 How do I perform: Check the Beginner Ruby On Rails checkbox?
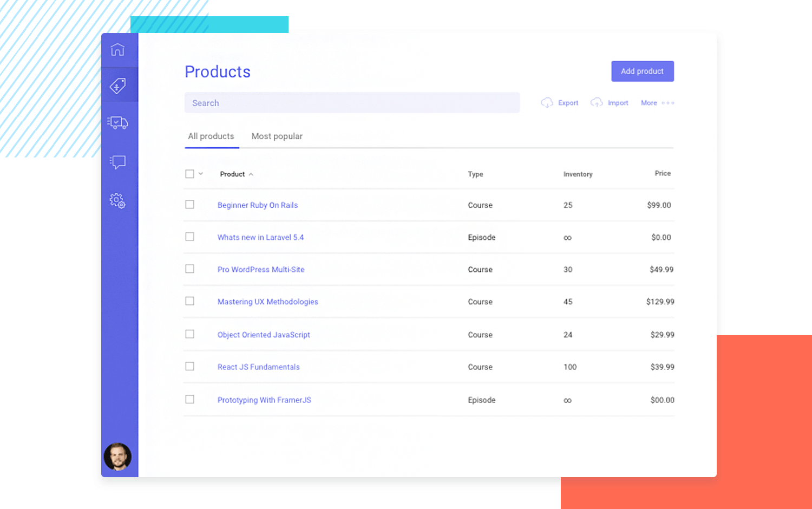pos(189,205)
